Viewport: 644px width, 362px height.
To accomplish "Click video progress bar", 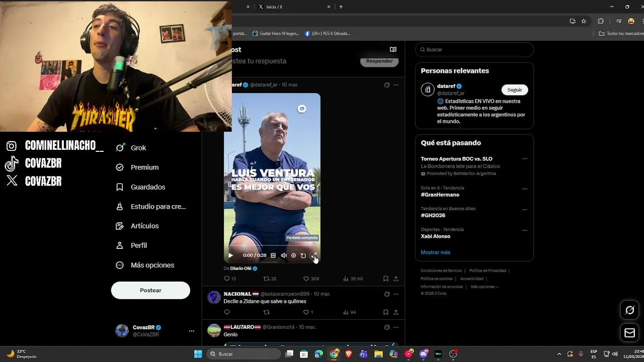I will (272, 246).
